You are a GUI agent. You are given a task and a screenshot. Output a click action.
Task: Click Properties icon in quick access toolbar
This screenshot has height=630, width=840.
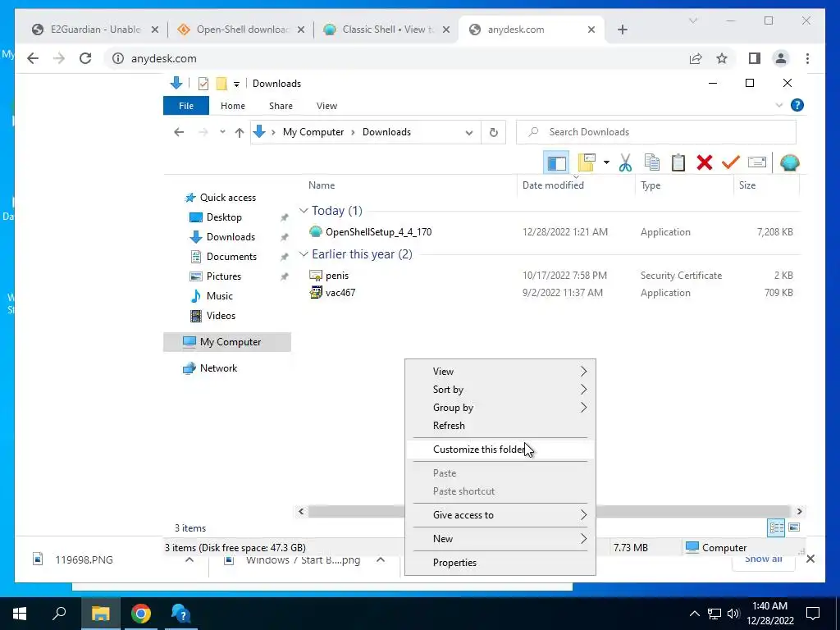click(203, 84)
